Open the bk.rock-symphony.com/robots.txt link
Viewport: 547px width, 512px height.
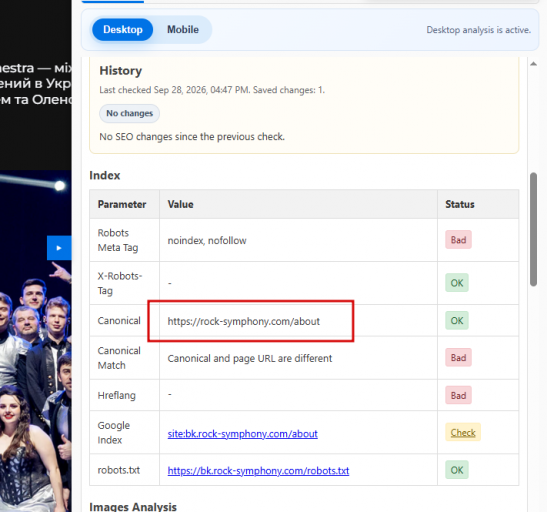click(258, 470)
